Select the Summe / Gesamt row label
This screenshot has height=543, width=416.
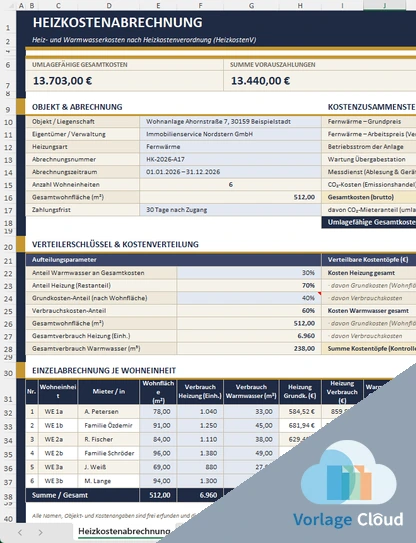click(82, 495)
